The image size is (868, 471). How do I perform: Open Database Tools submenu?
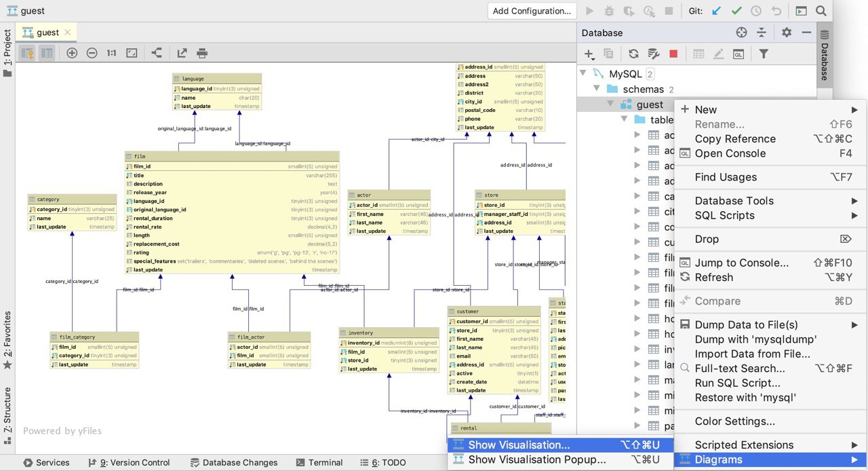[770, 201]
